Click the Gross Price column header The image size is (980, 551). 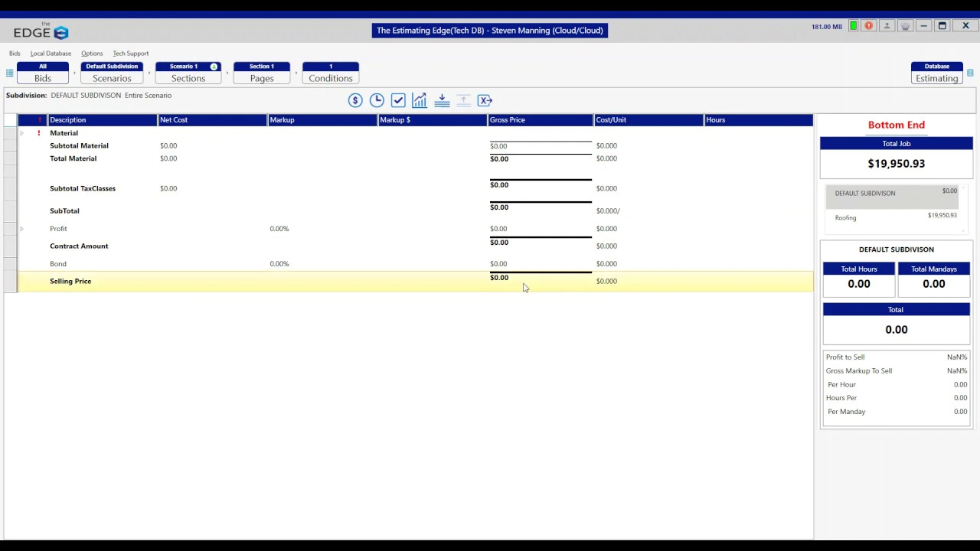pos(540,120)
